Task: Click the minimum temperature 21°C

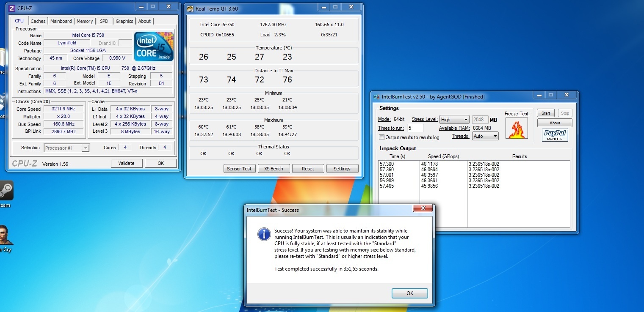Action: point(287,100)
